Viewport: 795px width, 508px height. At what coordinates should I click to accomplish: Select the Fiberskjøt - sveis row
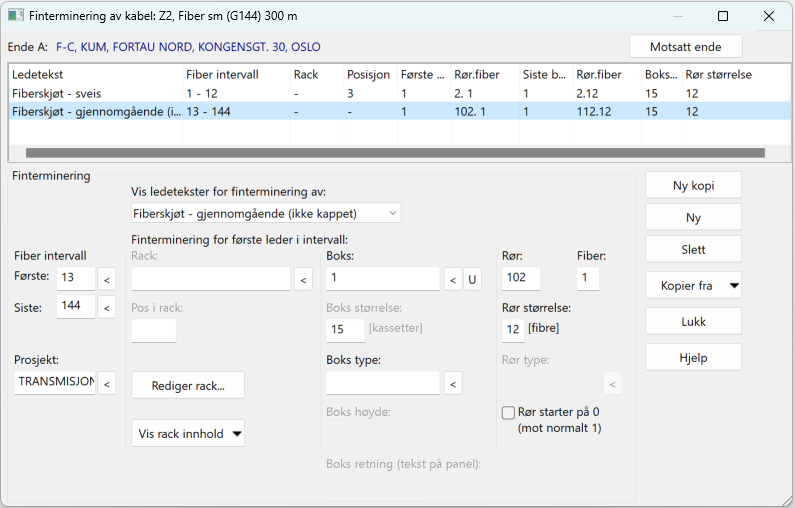point(400,93)
